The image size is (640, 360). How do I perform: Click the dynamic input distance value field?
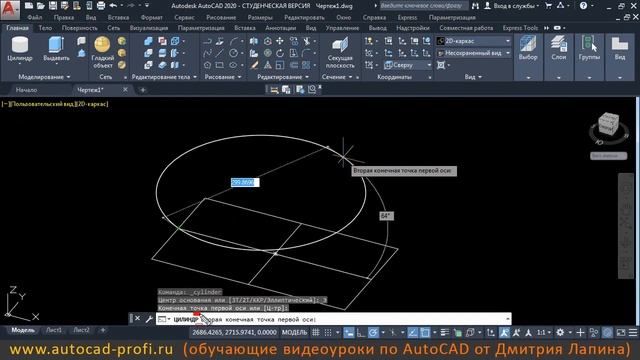point(245,182)
